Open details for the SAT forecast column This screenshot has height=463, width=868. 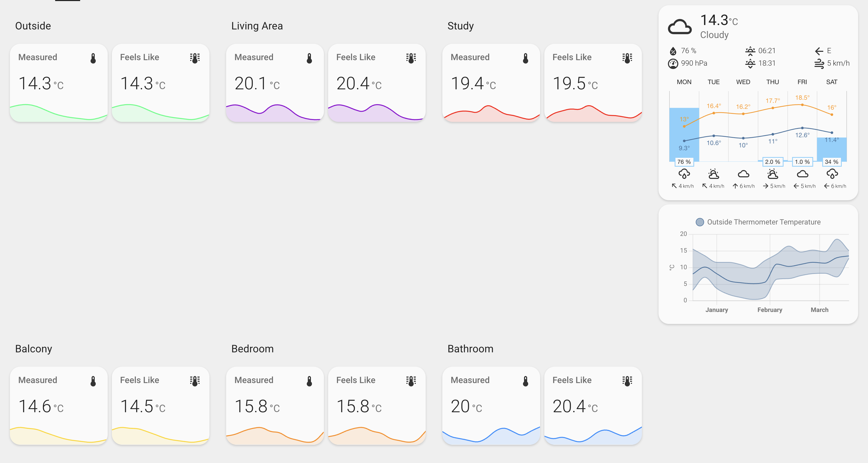(831, 82)
